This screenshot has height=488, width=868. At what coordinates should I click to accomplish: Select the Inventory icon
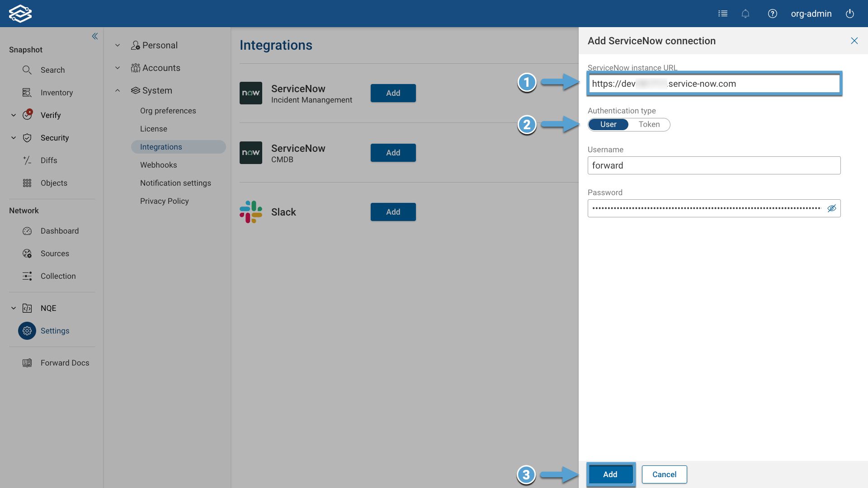coord(27,93)
